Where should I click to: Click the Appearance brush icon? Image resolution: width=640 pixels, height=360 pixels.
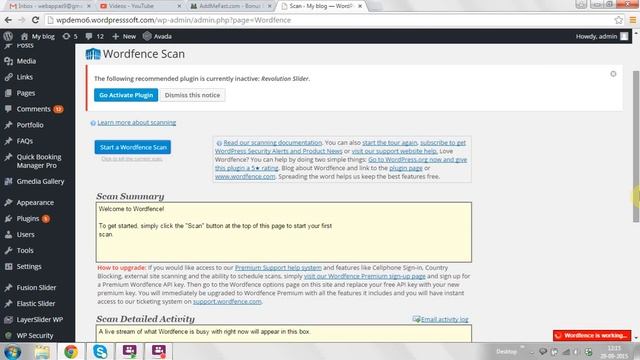(x=8, y=202)
